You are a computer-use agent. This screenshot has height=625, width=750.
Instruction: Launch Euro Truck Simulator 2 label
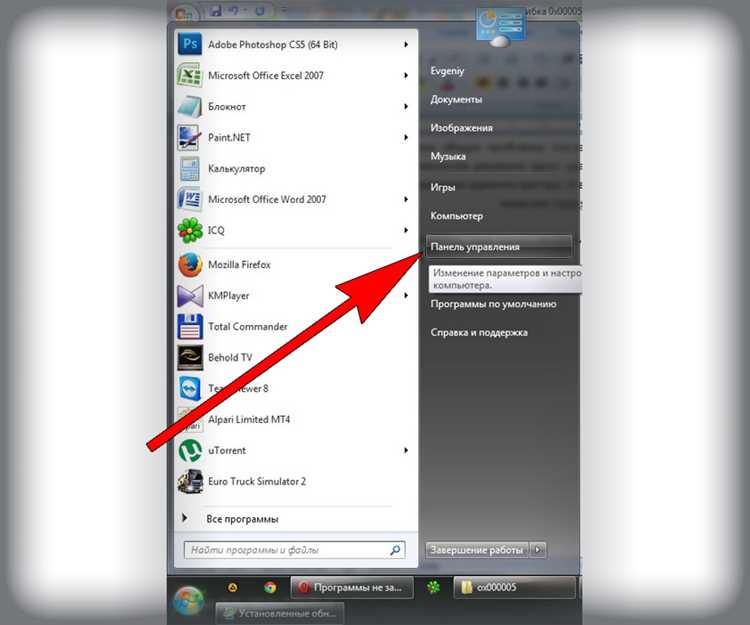(257, 482)
